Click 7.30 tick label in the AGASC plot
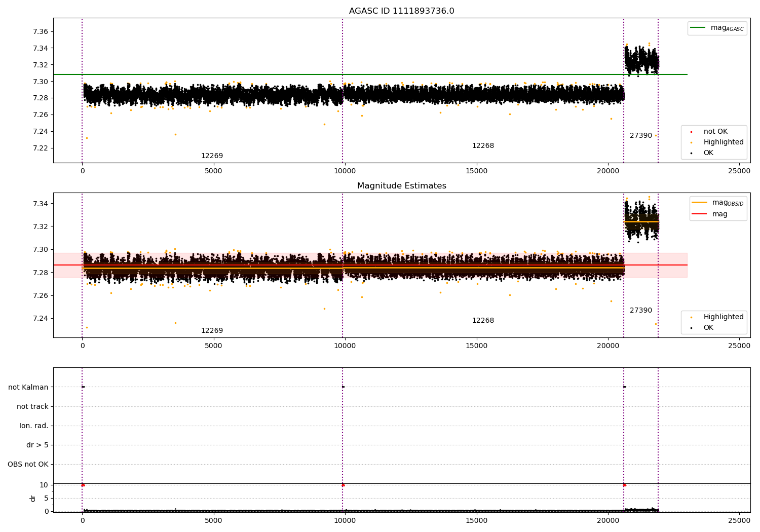760x532 pixels. click(x=41, y=82)
